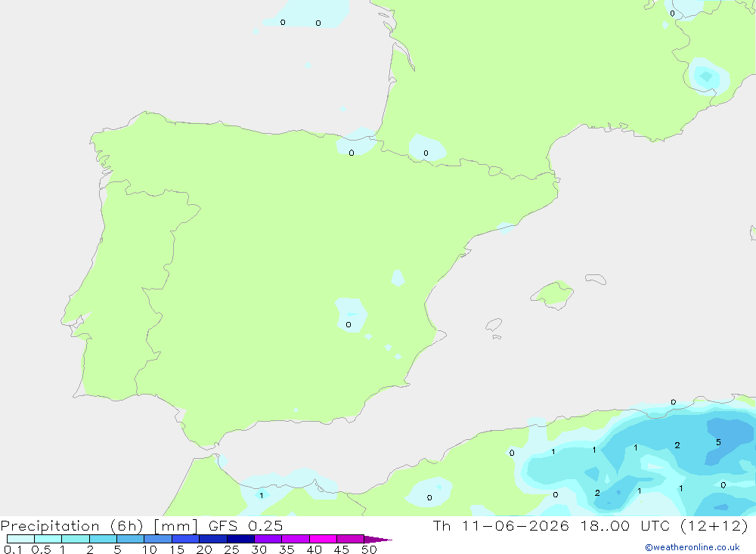756x554 pixels.
Task: Select the "18..00 UTC" time text
Action: pos(625,525)
